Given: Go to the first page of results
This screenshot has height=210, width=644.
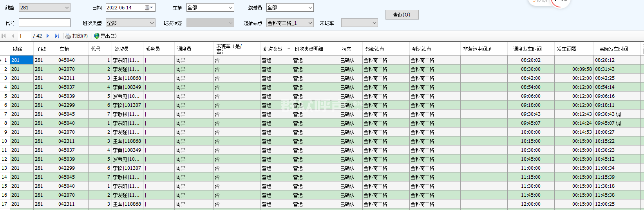Looking at the screenshot, I should [4, 36].
